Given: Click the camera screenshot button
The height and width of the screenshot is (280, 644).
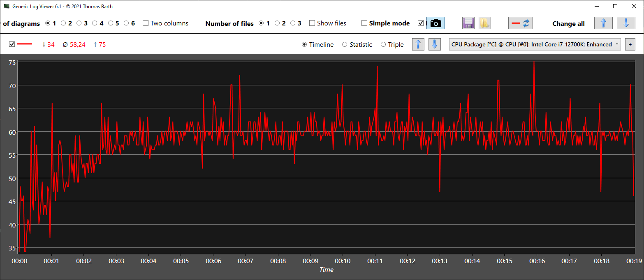Looking at the screenshot, I should point(436,23).
